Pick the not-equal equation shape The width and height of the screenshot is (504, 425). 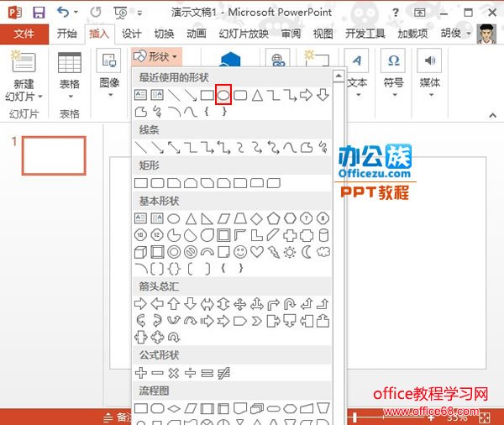[x=223, y=373]
